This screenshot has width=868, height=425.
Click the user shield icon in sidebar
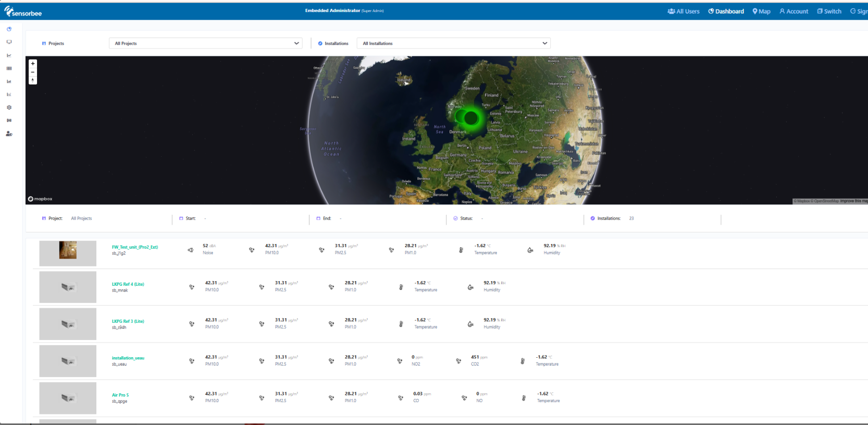[9, 134]
